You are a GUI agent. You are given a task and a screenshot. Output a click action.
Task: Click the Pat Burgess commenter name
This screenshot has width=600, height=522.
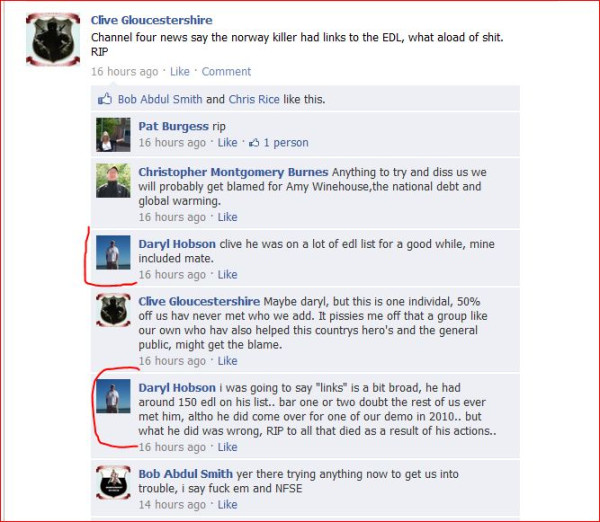click(x=174, y=126)
